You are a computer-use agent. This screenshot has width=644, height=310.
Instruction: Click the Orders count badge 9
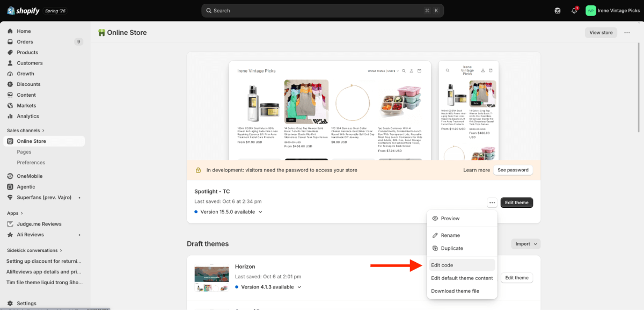[x=78, y=42]
